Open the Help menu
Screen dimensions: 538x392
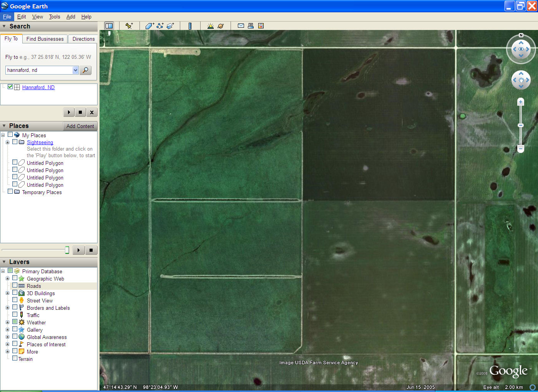pos(86,17)
